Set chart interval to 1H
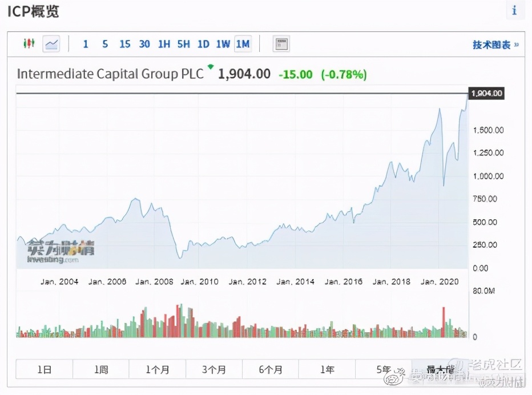This screenshot has height=395, width=532. coord(164,44)
